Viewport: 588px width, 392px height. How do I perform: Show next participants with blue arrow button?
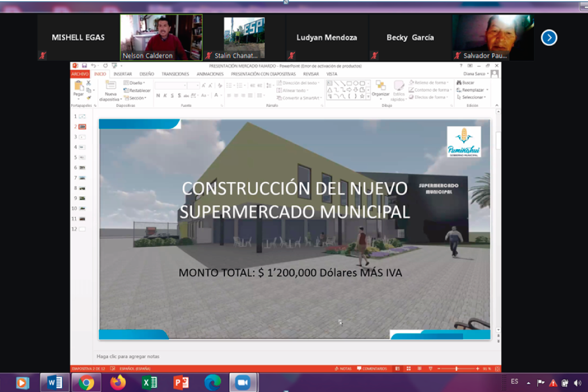(549, 38)
